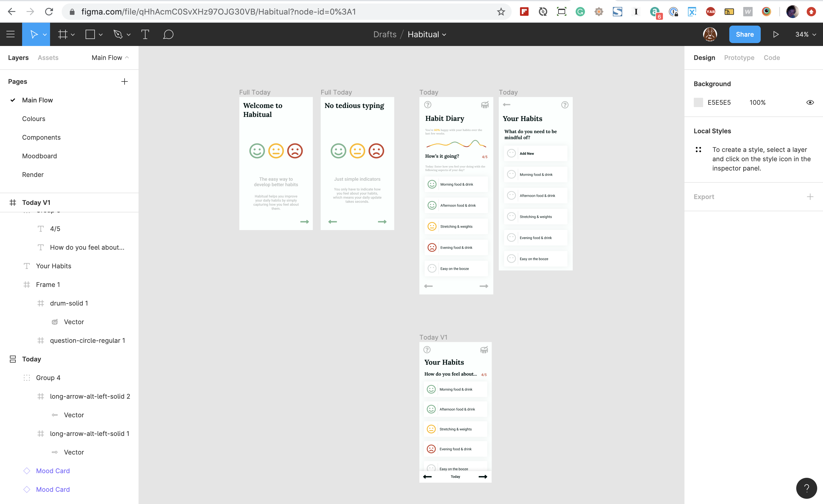Screen dimensions: 823x504
Task: Add a new page with plus icon
Action: tap(124, 81)
